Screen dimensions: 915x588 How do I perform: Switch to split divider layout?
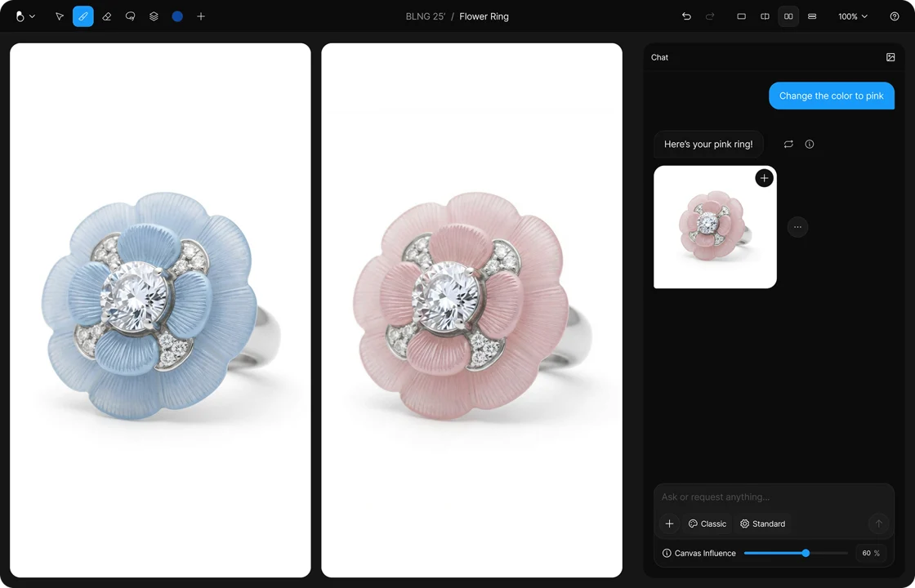pos(765,16)
